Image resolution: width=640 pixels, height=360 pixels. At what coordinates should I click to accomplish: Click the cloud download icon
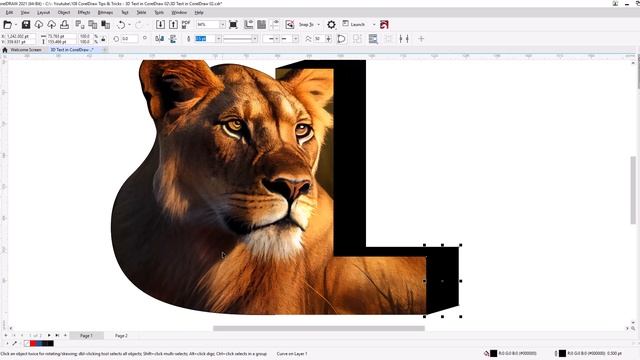[38, 25]
